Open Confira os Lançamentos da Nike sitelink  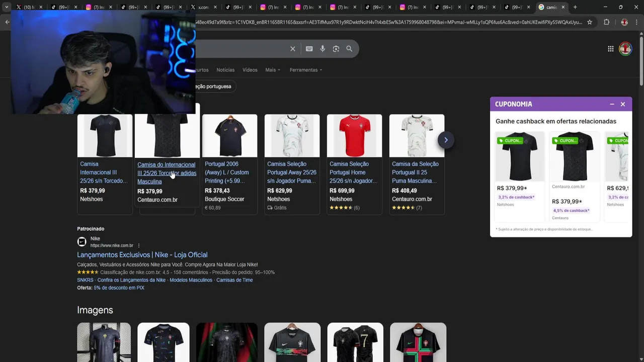pyautogui.click(x=131, y=280)
